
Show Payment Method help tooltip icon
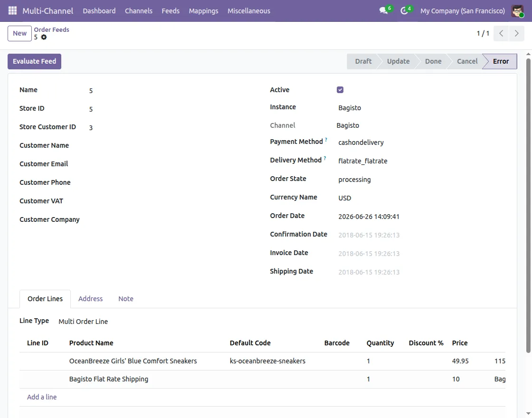coord(326,140)
